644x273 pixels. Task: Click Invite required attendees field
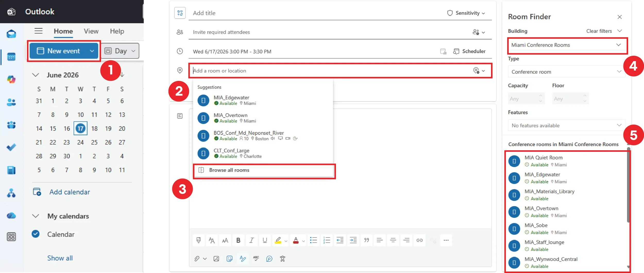click(330, 32)
